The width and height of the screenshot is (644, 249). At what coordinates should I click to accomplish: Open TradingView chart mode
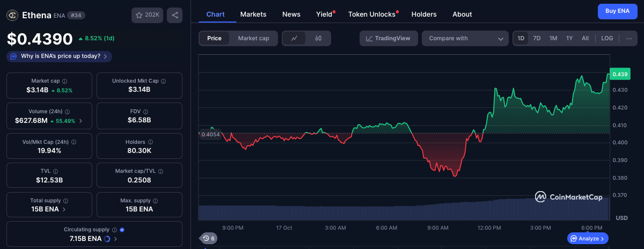388,38
